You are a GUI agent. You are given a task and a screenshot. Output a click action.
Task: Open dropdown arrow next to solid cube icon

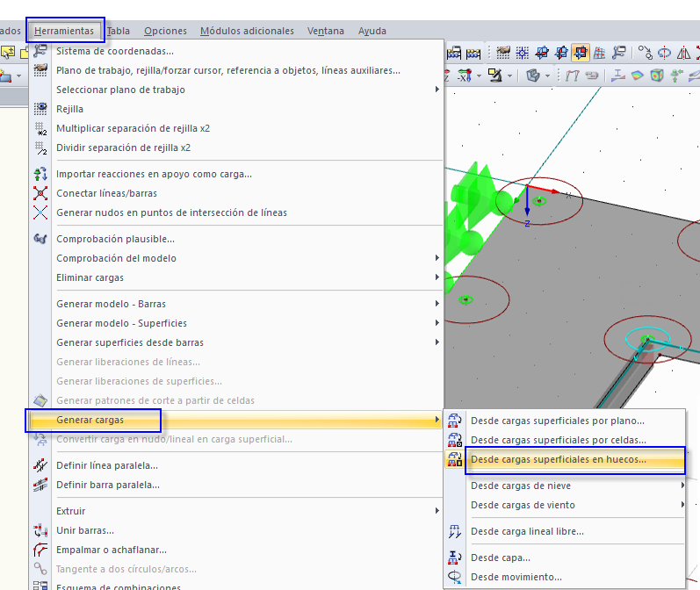(x=548, y=76)
